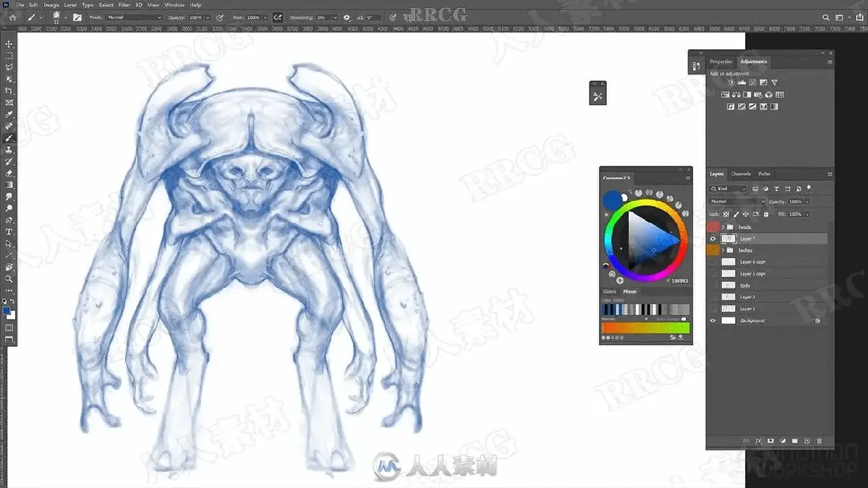Viewport: 868px width, 488px height.
Task: Add a Photo Filter adjustment
Action: point(758,95)
